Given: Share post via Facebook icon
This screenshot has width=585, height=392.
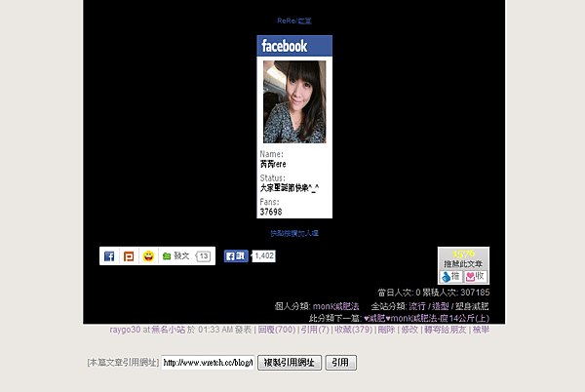Looking at the screenshot, I should pos(109,256).
